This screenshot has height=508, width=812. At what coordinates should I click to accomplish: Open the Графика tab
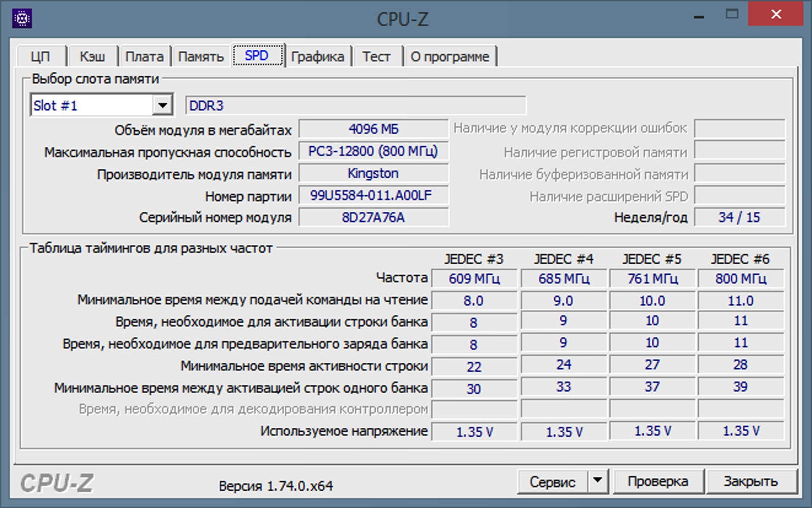(318, 56)
